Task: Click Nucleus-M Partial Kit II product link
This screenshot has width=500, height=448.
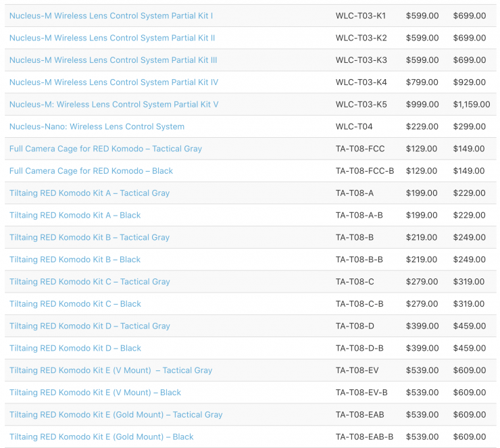Action: click(x=112, y=38)
